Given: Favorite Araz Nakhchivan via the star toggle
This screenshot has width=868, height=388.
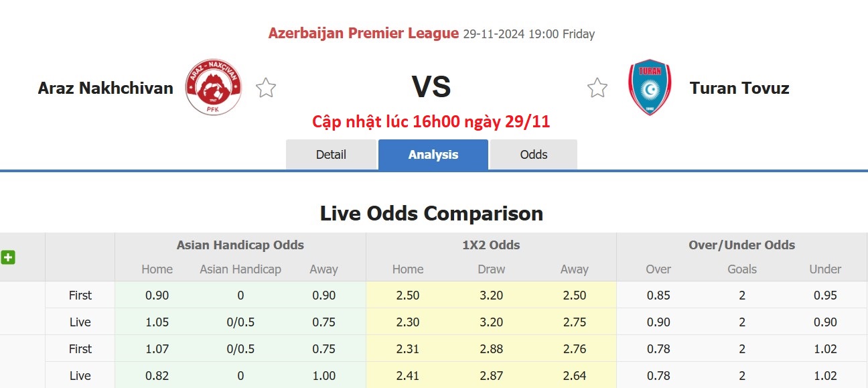Looking at the screenshot, I should click(265, 86).
